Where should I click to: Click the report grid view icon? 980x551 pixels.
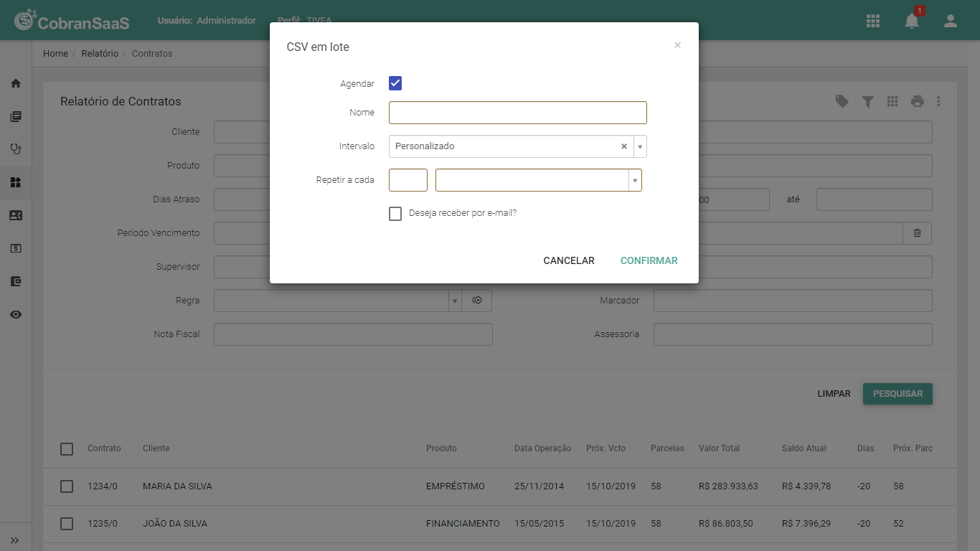pyautogui.click(x=892, y=101)
